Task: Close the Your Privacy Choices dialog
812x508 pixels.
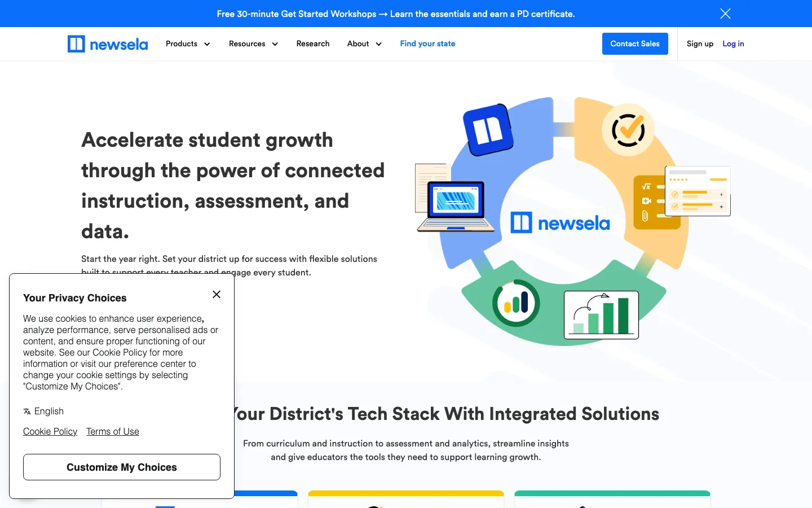Action: [217, 295]
